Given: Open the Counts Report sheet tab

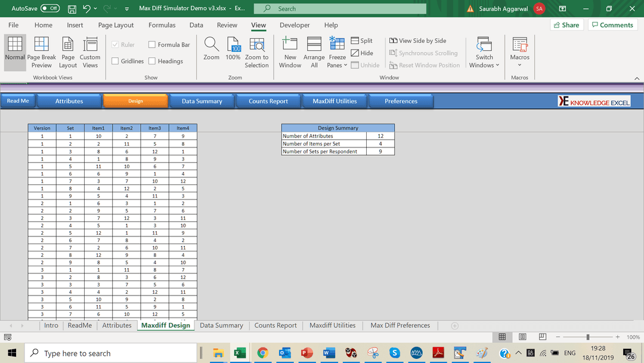Looking at the screenshot, I should pos(275,325).
